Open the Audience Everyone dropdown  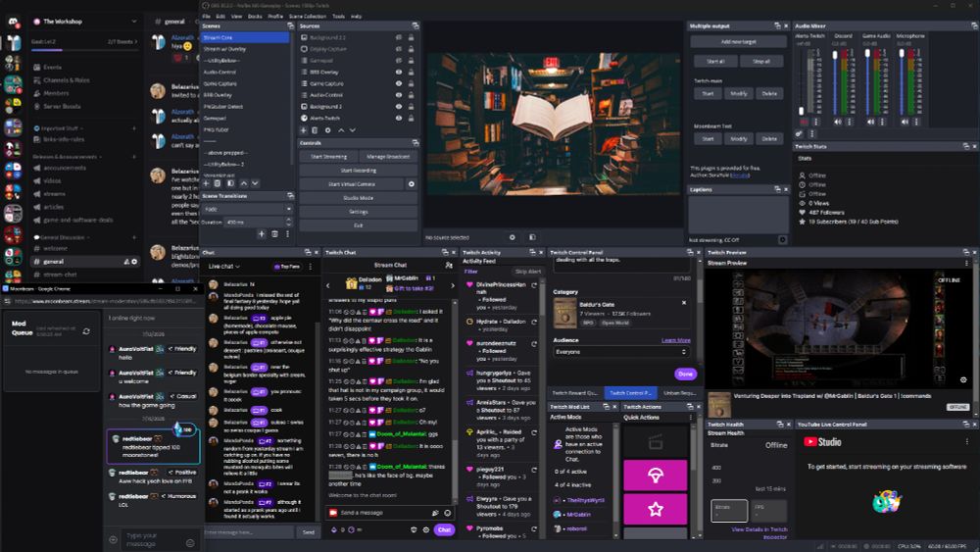point(620,352)
